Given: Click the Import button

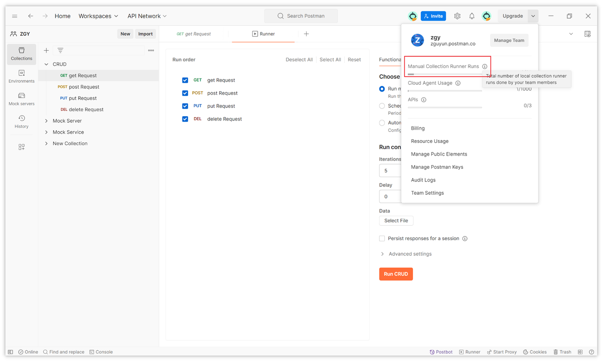Looking at the screenshot, I should (x=145, y=34).
